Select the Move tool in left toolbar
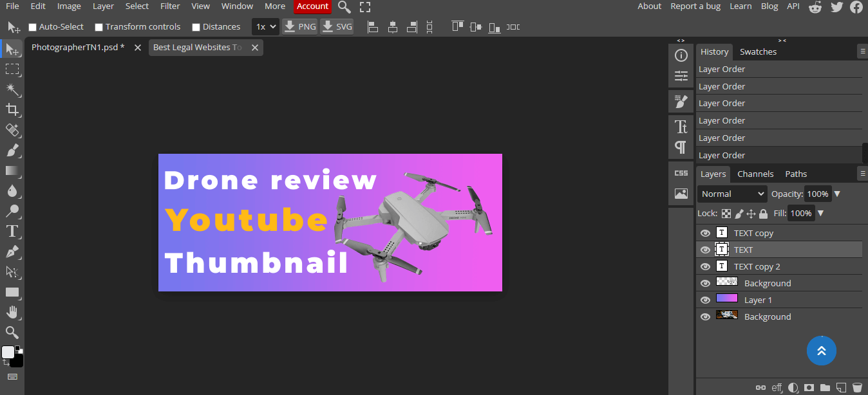868x395 pixels. click(12, 50)
